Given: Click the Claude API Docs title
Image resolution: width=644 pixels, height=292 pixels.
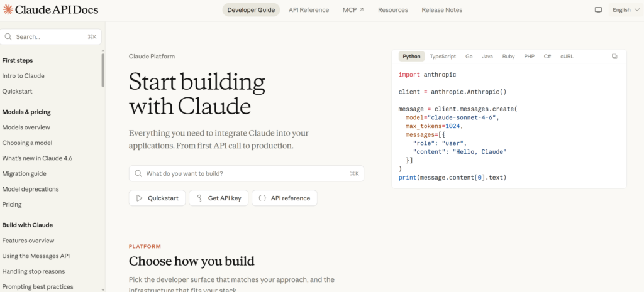Looking at the screenshot, I should pyautogui.click(x=57, y=10).
